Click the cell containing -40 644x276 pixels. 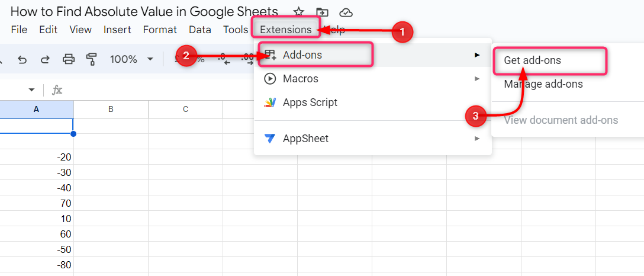click(37, 188)
